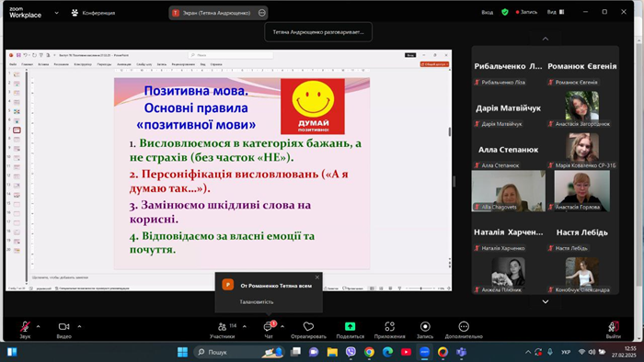The width and height of the screenshot is (644, 362).
Task: Open the Вставка tab in shared PowerPoint
Action: [x=43, y=64]
